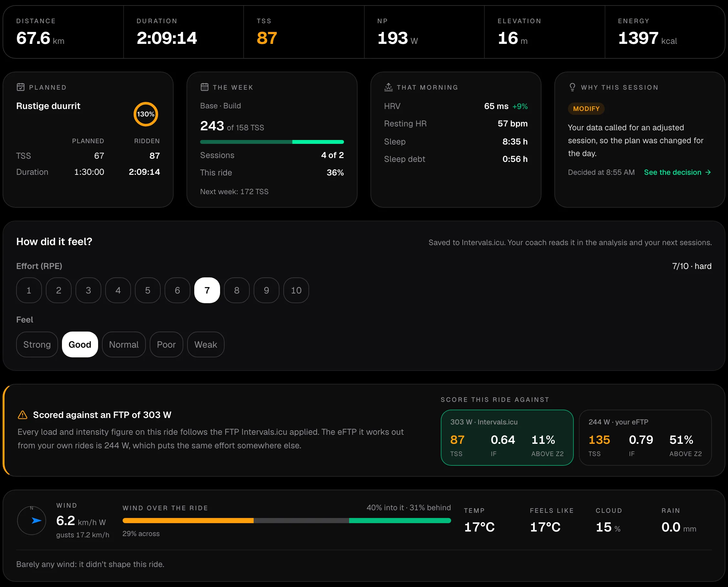Click the weekly TSS progress bar
Viewport: 728px width, 587px height.
(272, 142)
